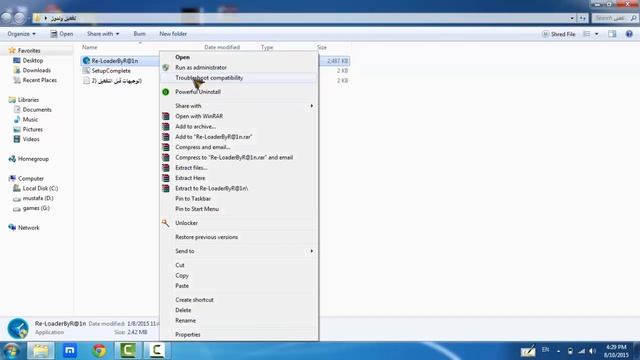The height and width of the screenshot is (360, 640).
Task: Open Network in navigation pane
Action: (29, 227)
